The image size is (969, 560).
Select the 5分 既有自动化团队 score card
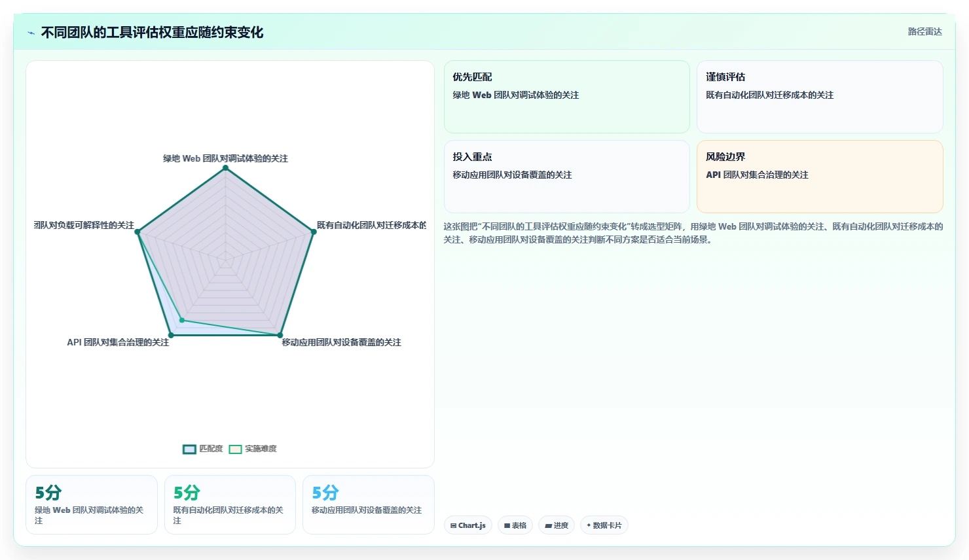coord(230,504)
